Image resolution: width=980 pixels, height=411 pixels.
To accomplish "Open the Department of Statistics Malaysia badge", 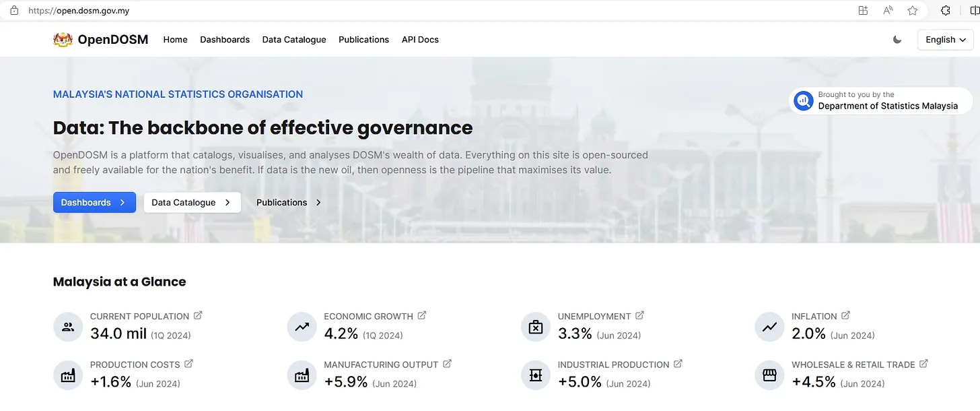I will click(881, 100).
